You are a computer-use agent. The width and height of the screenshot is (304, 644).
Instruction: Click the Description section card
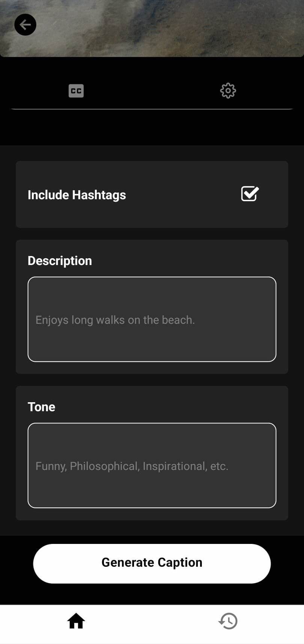coord(152,307)
